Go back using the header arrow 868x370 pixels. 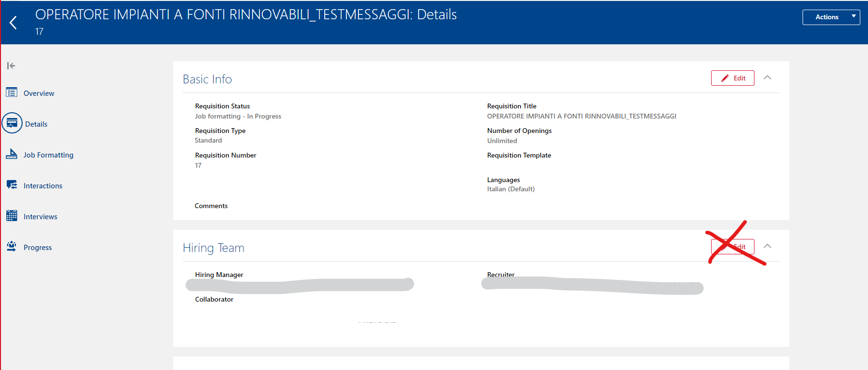13,22
